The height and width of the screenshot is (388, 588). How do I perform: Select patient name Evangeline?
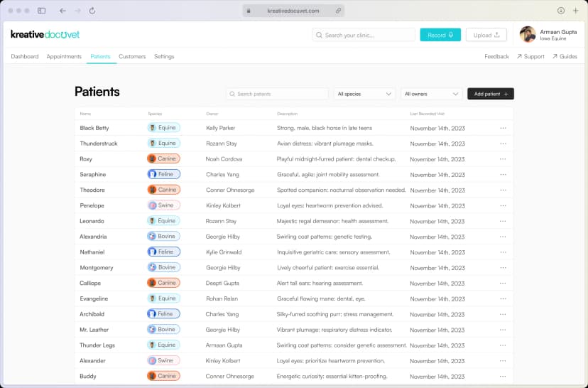pos(94,298)
